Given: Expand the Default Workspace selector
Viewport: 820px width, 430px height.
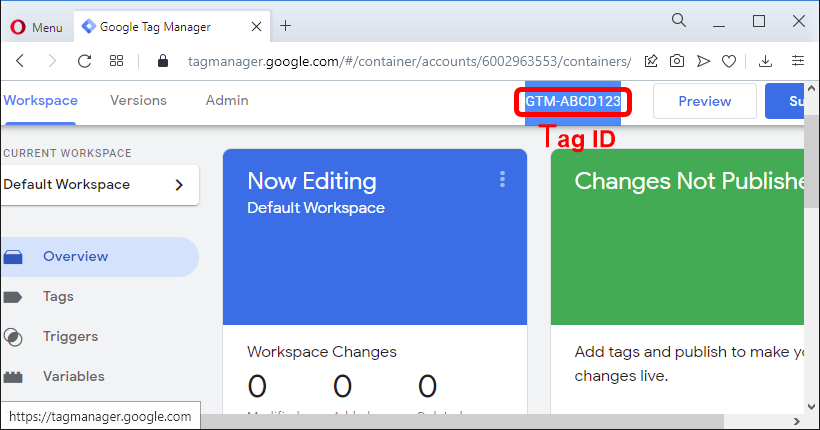Looking at the screenshot, I should (99, 185).
